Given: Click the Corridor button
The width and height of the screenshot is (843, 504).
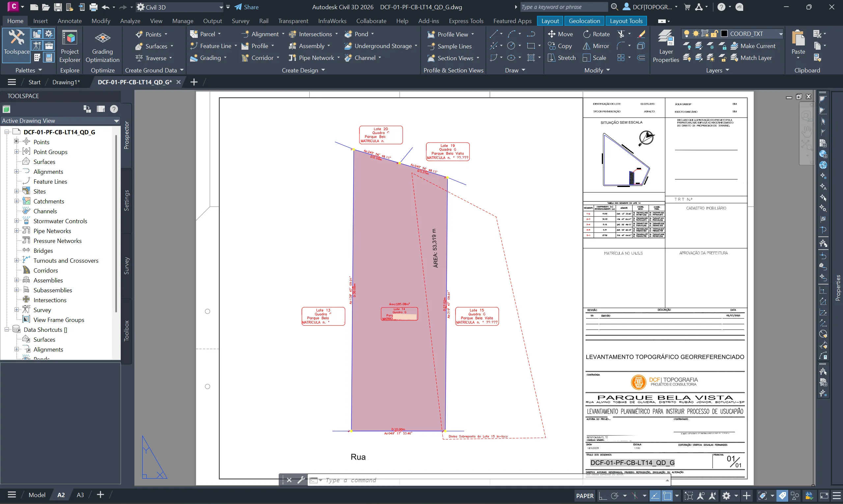Looking at the screenshot, I should coord(257,58).
